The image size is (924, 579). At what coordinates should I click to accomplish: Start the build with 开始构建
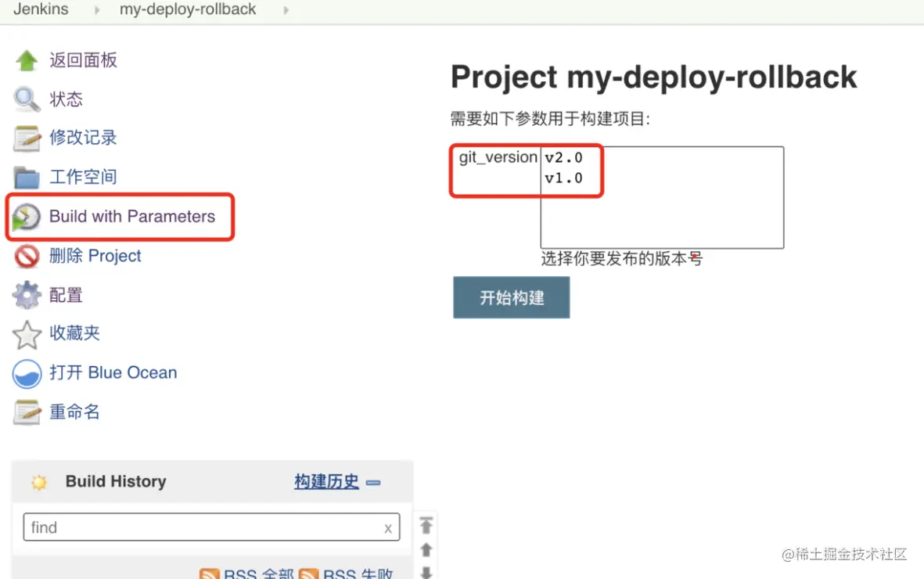pos(512,298)
